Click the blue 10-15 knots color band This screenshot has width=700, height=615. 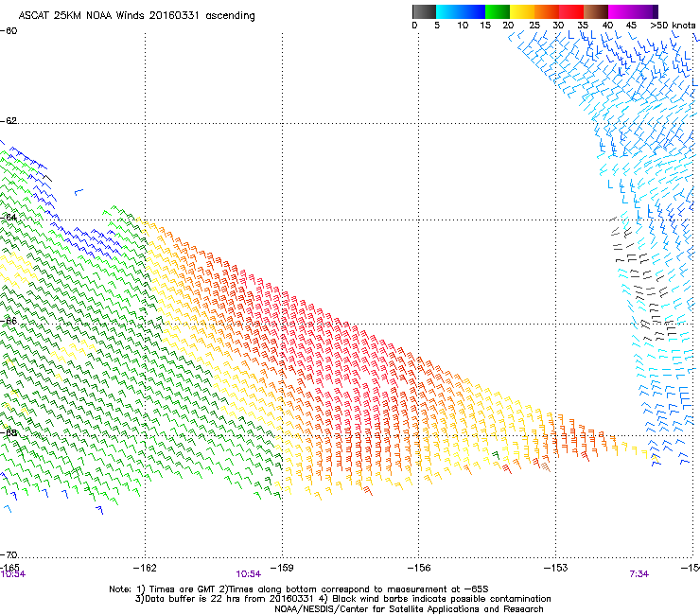tap(473, 11)
